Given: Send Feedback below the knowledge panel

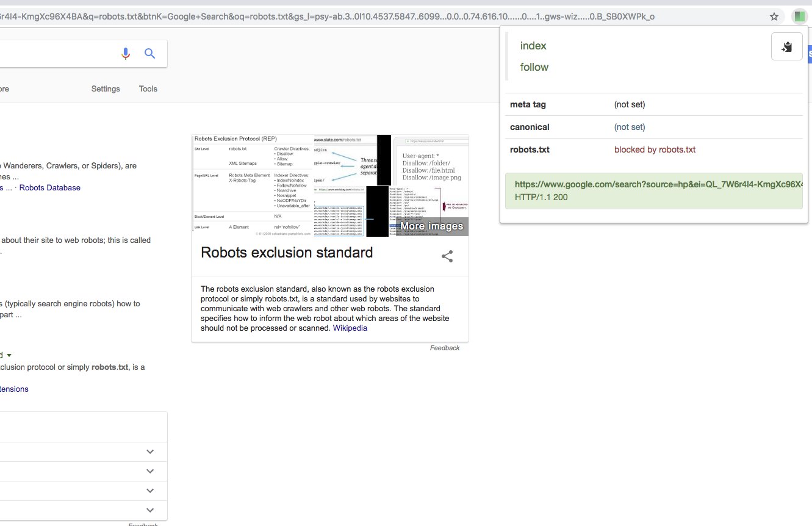Looking at the screenshot, I should click(x=445, y=348).
